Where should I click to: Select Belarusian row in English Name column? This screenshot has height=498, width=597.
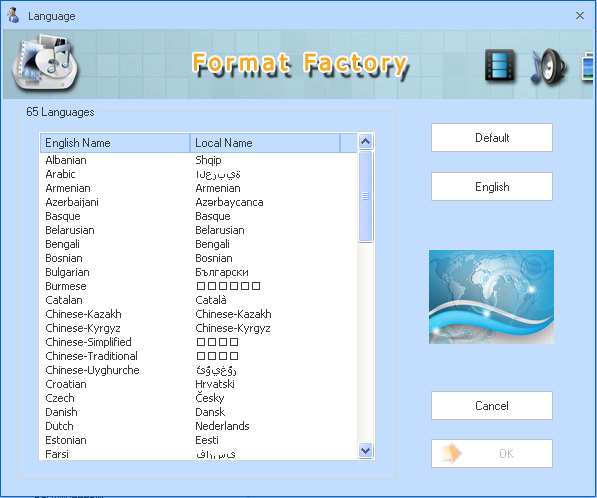click(70, 230)
